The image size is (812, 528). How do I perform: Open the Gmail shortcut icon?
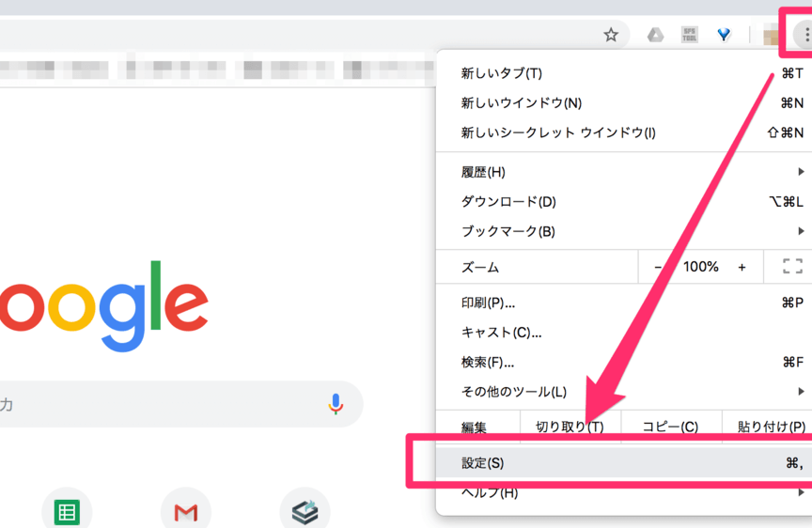click(186, 512)
